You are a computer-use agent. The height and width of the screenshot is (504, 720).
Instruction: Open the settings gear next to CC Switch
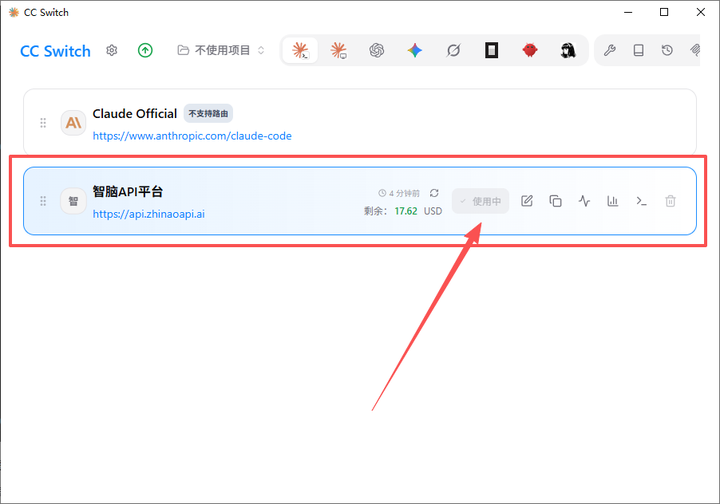point(112,50)
